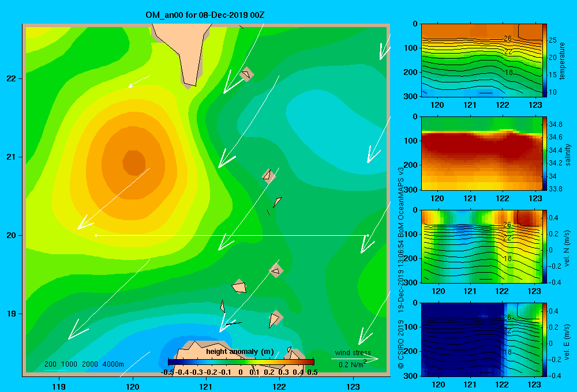Click the 'vel. N (m/s)' label
This screenshot has height=392, width=577.
point(567,248)
